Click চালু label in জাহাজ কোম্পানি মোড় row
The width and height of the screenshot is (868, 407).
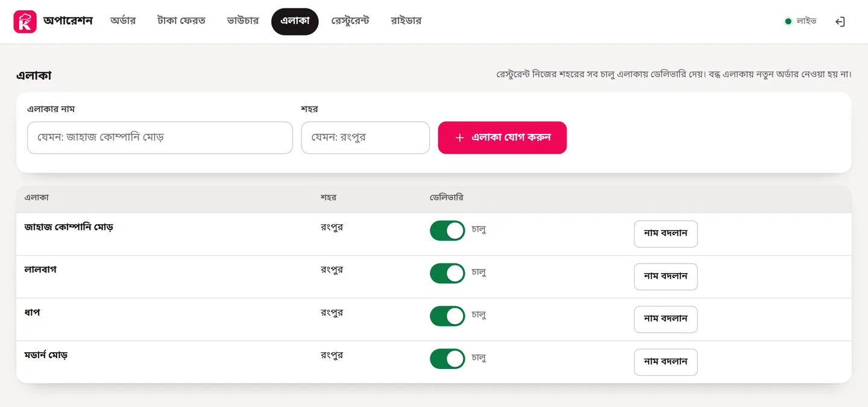(x=479, y=229)
